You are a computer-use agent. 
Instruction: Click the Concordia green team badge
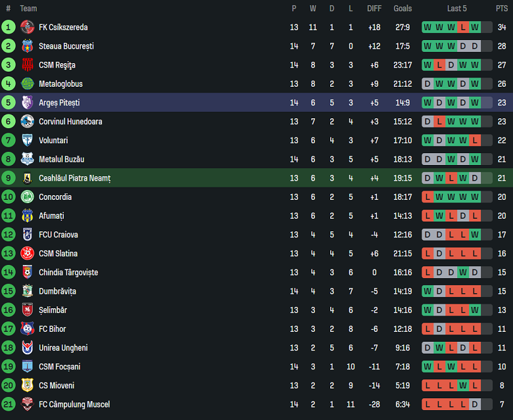click(x=27, y=197)
